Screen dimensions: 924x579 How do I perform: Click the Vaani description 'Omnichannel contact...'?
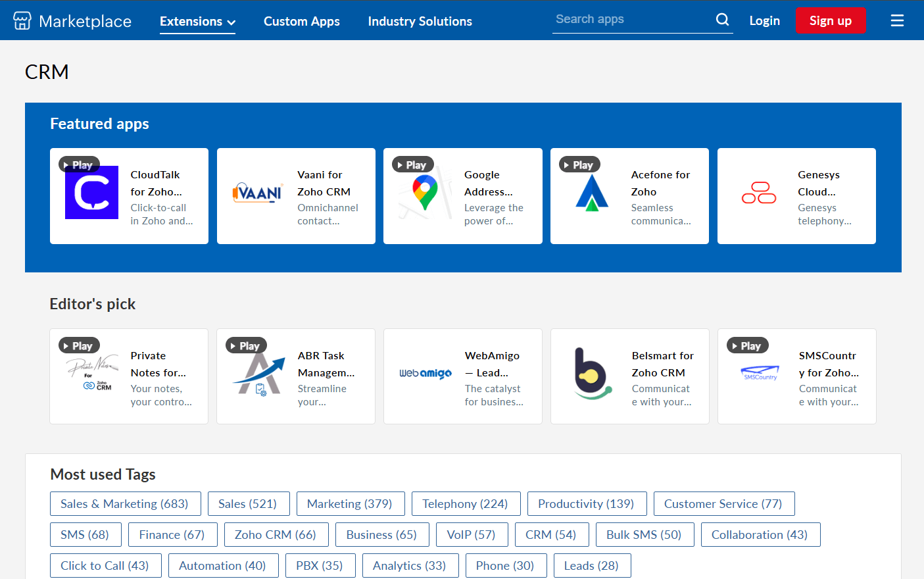coord(328,214)
